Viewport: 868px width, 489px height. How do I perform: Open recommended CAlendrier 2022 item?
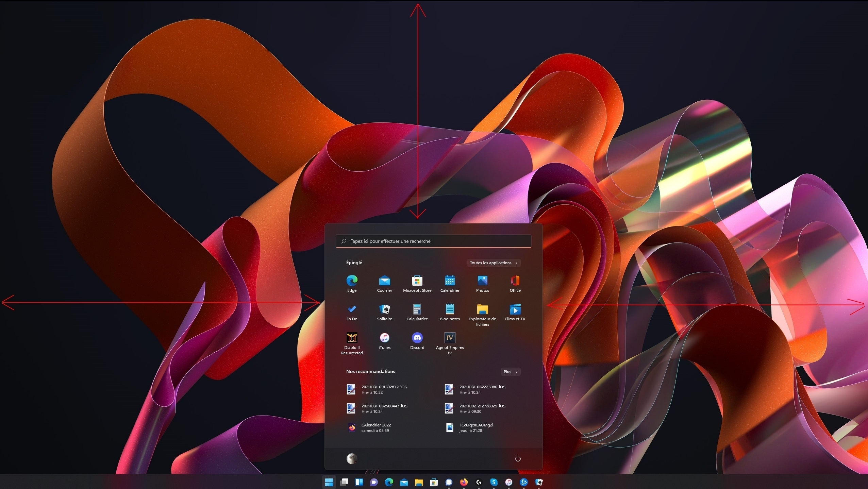tap(375, 427)
